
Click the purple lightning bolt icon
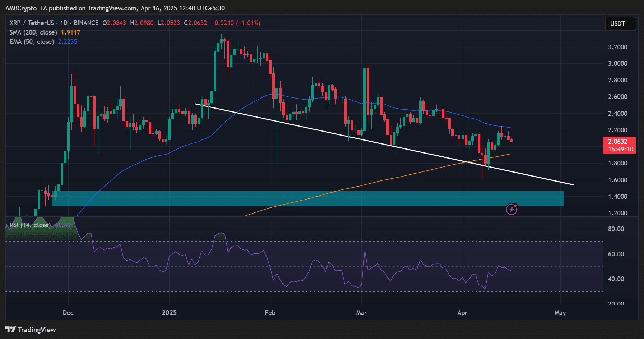(x=511, y=209)
